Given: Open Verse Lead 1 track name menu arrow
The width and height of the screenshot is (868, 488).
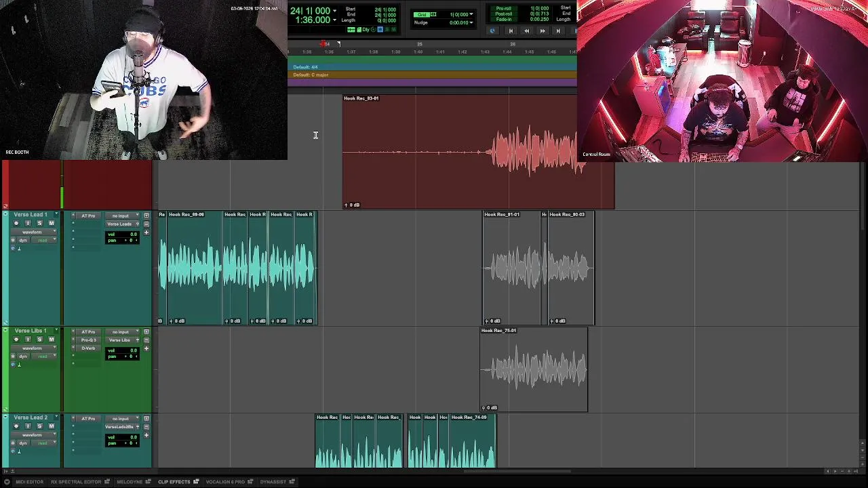Looking at the screenshot, I should coord(56,214).
